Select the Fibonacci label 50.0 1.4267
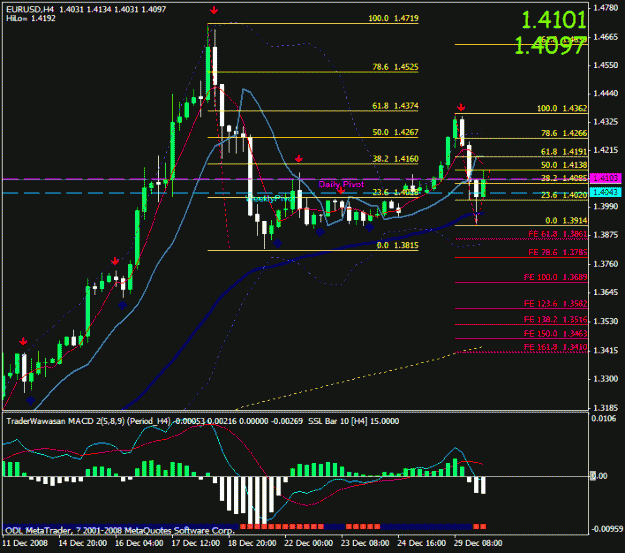 395,132
